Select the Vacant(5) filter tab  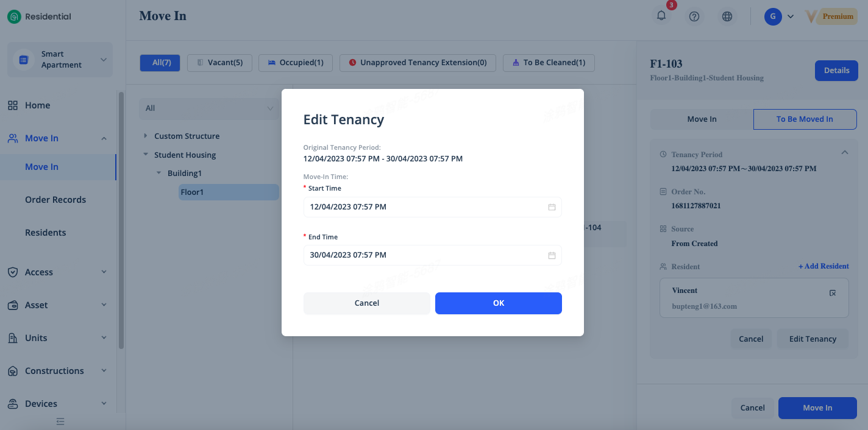pyautogui.click(x=219, y=63)
